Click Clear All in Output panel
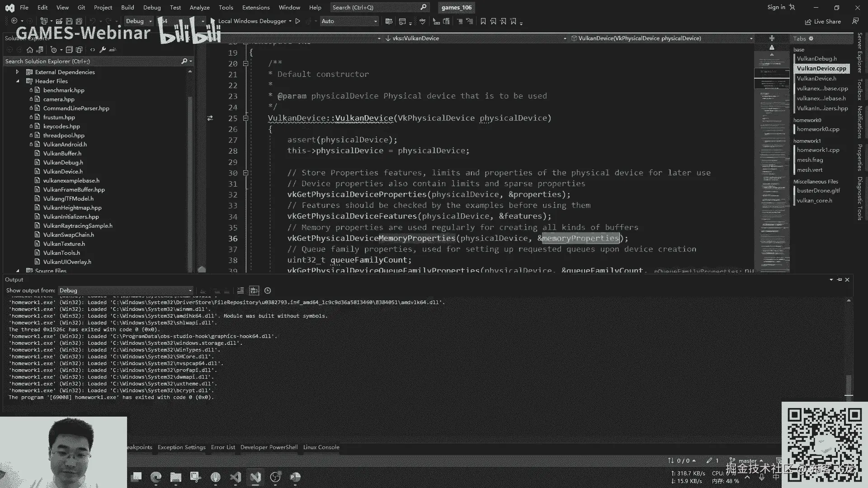The height and width of the screenshot is (488, 868). 241,291
